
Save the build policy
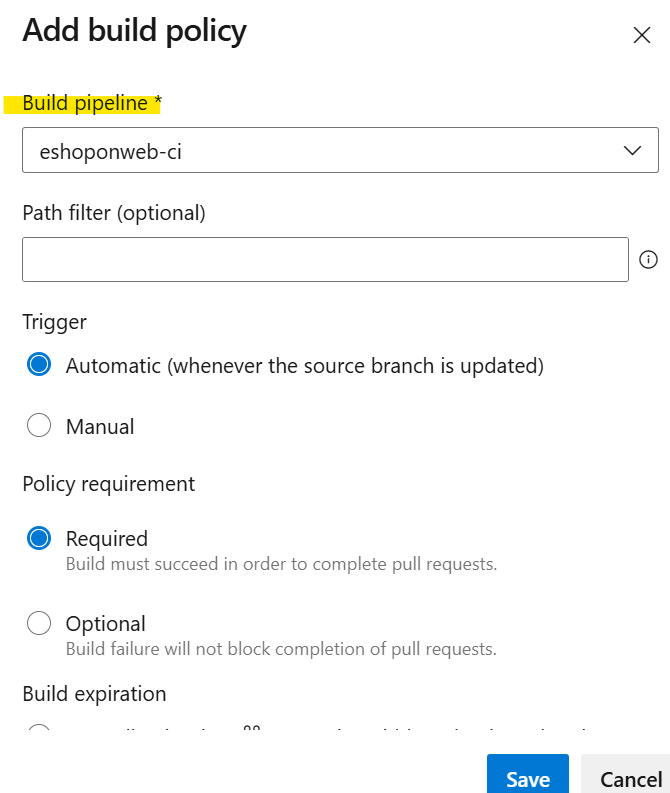pyautogui.click(x=528, y=776)
